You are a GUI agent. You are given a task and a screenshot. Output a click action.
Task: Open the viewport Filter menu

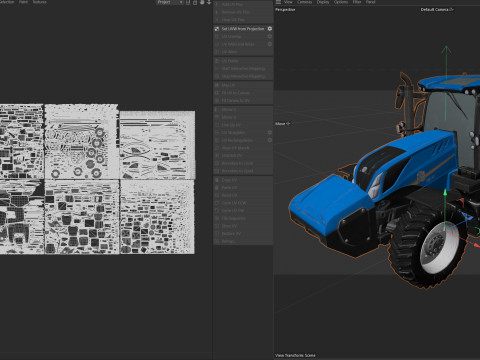[x=357, y=2]
